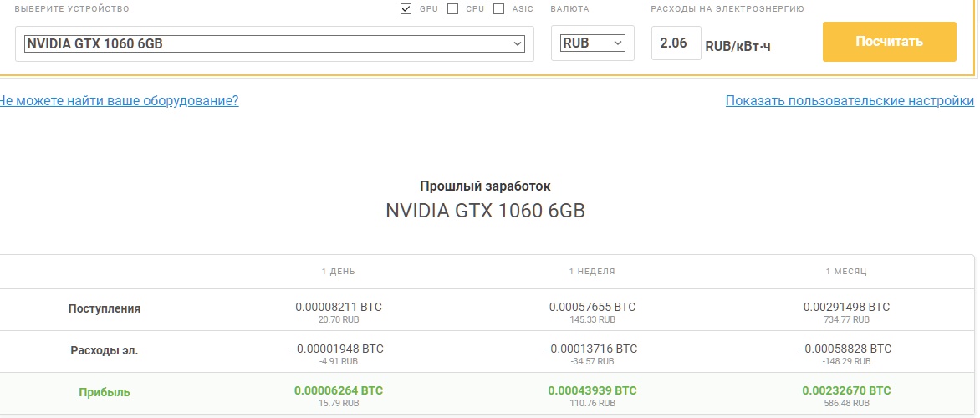The image size is (980, 418).
Task: Click the profit value 0.00232670 BTC
Action: (846, 390)
